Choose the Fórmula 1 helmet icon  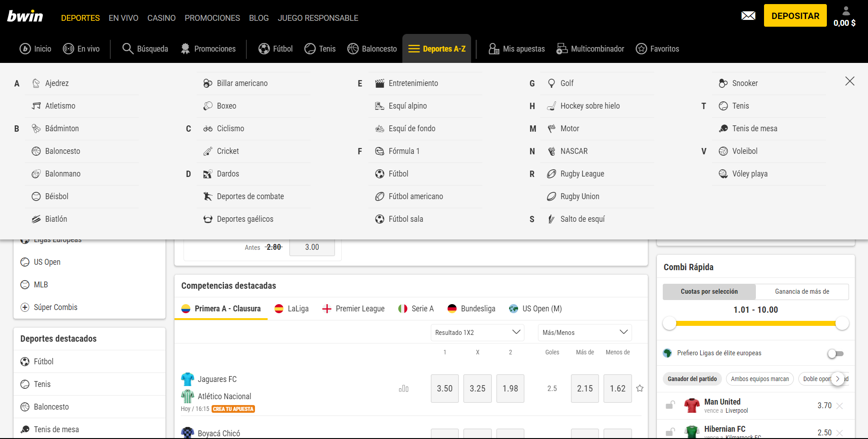coord(380,151)
